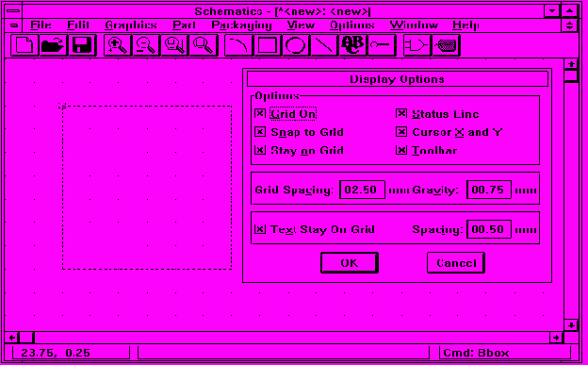
Task: Confirm the dialog with OK
Action: coord(350,263)
